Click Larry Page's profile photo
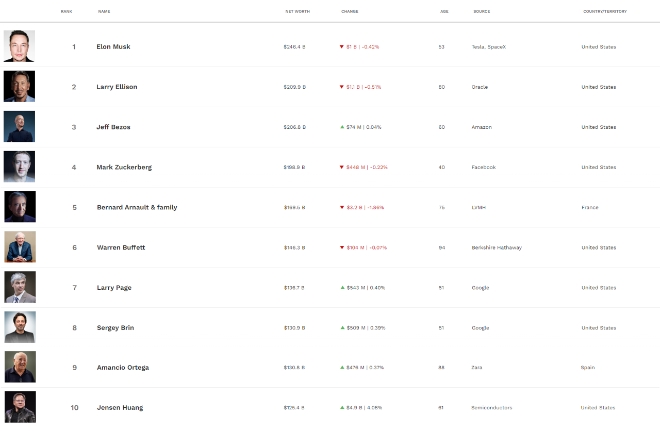 click(x=19, y=287)
